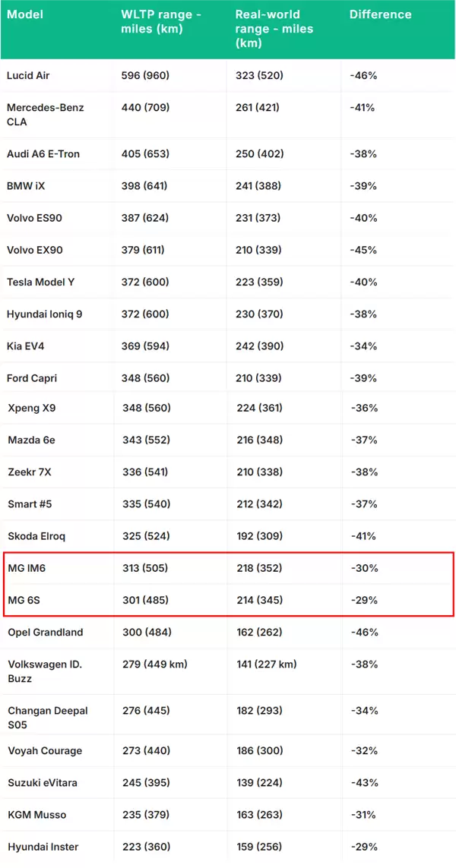Click the Difference column header
Viewport: 456px width, 868px height.
click(x=380, y=14)
